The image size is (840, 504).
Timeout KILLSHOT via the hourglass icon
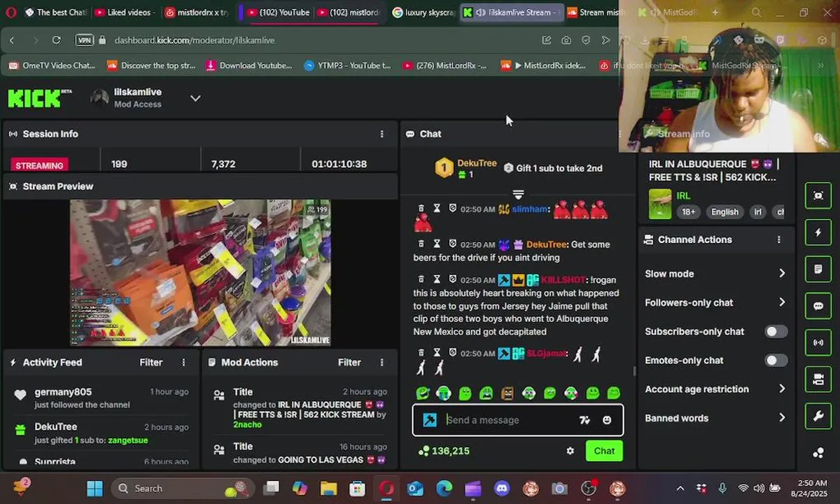[x=437, y=279]
